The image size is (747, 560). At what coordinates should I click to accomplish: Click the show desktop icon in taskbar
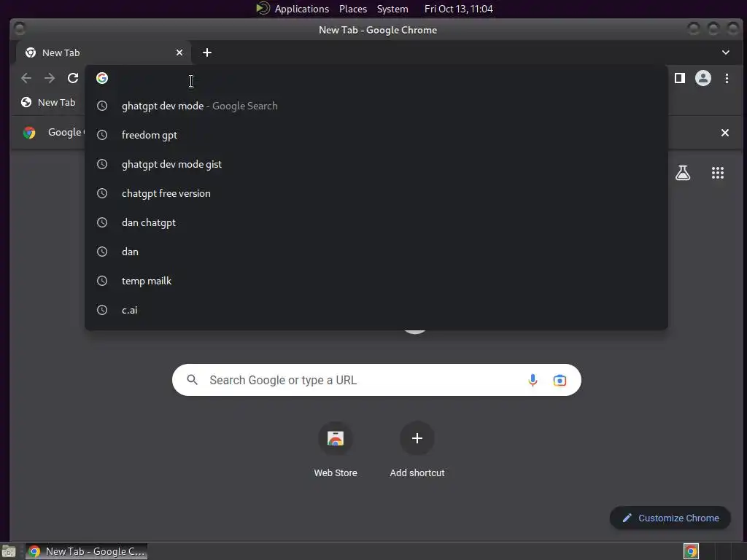[x=9, y=551]
